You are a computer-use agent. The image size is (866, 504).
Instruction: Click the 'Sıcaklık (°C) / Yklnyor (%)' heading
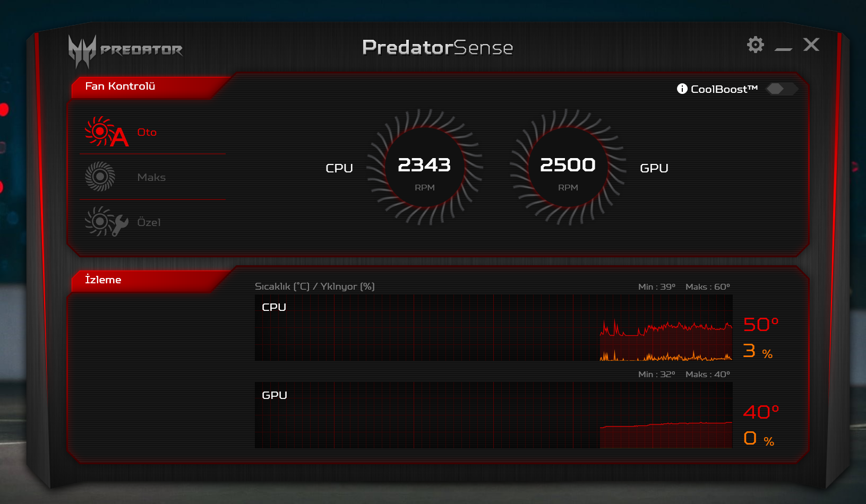click(x=315, y=286)
